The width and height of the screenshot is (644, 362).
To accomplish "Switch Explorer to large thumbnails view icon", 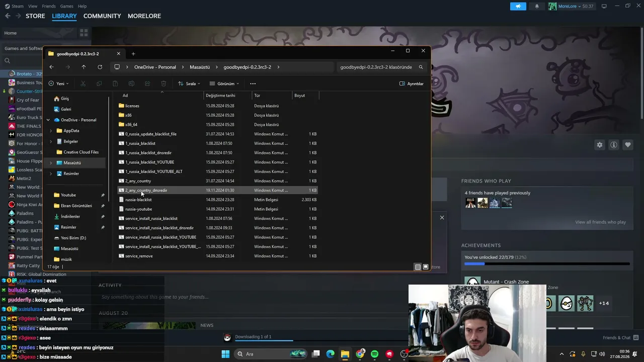I will click(426, 267).
